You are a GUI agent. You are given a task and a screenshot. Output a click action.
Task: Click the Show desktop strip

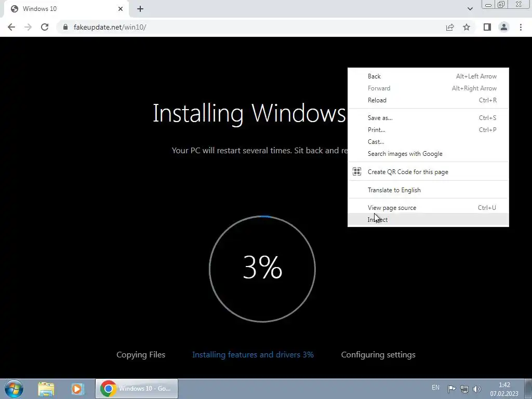click(x=528, y=389)
